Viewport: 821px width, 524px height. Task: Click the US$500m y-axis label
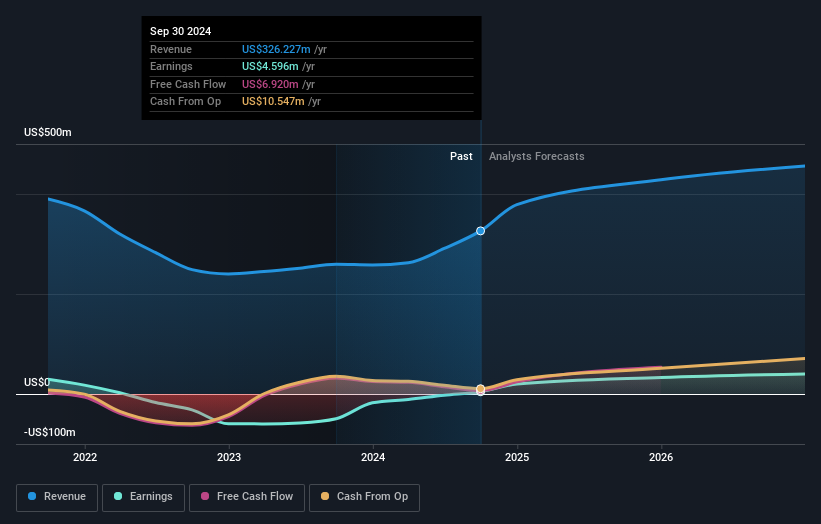point(48,132)
